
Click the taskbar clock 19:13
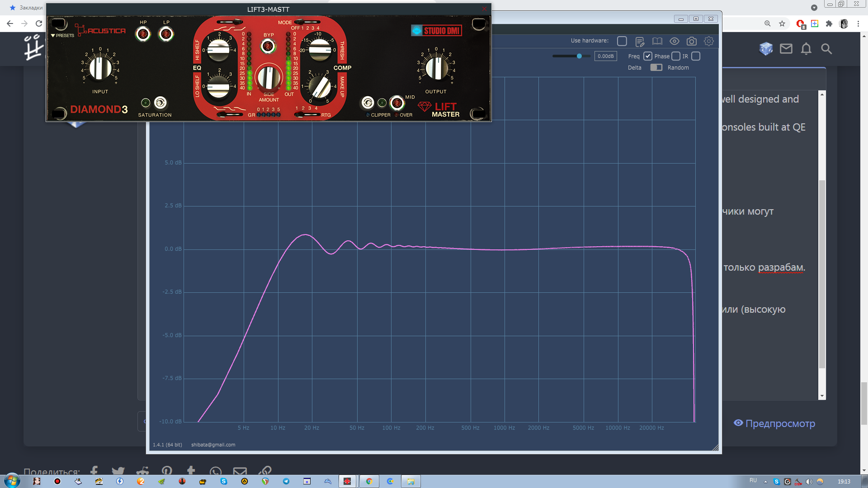click(844, 481)
